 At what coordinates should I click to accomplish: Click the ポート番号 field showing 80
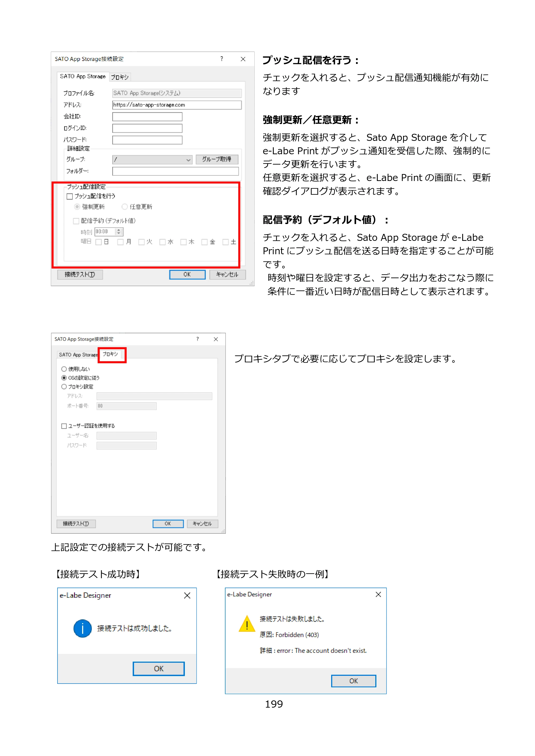pos(127,406)
